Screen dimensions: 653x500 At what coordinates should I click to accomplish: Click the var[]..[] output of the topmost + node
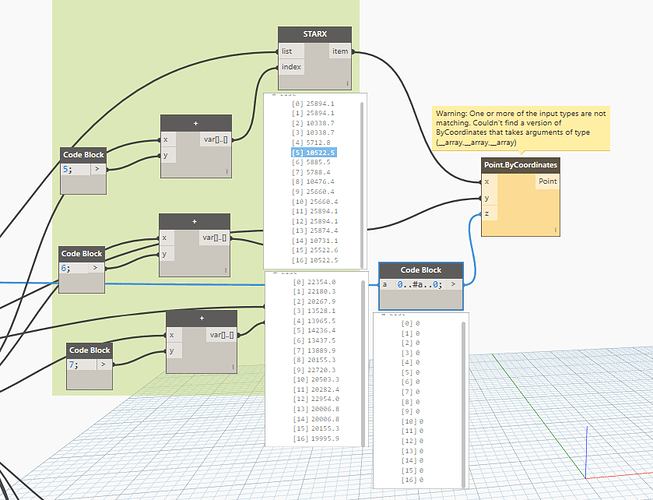[216, 138]
